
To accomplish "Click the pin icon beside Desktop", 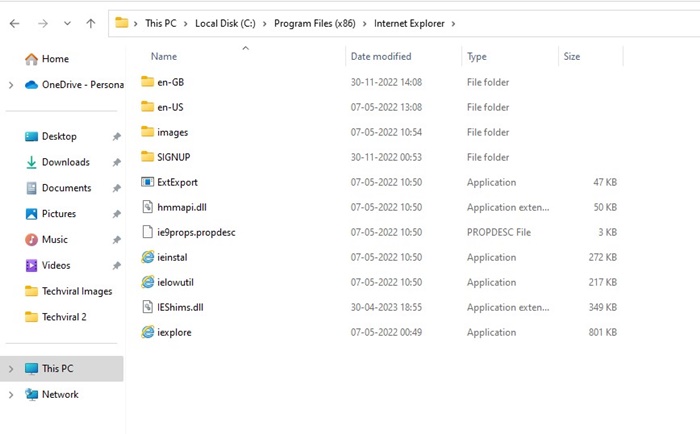I will (117, 137).
